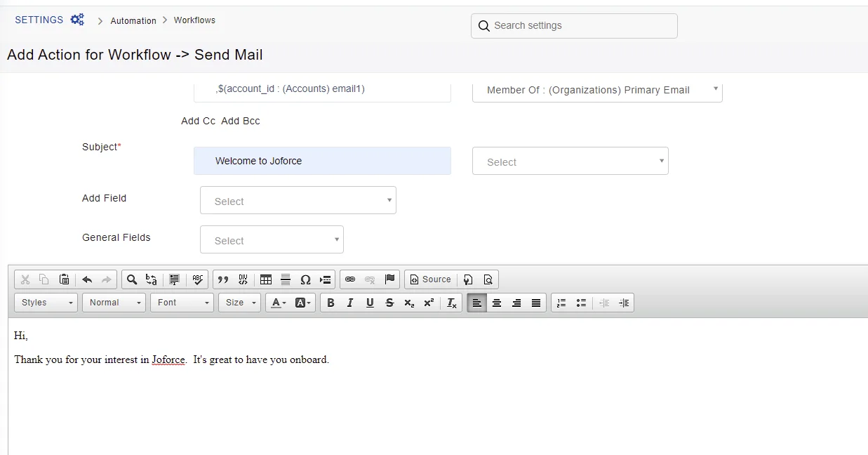Screen dimensions: 868x455
Task: Click the Source button
Action: coord(430,279)
